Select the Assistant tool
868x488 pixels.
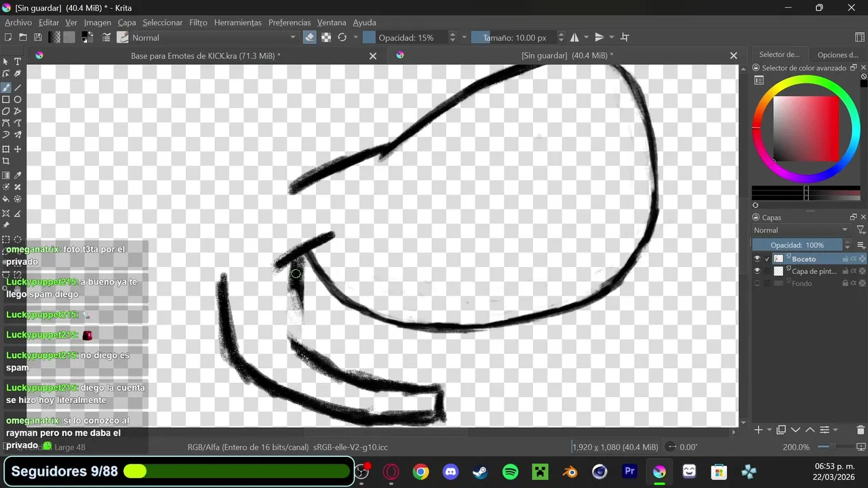coord(6,213)
